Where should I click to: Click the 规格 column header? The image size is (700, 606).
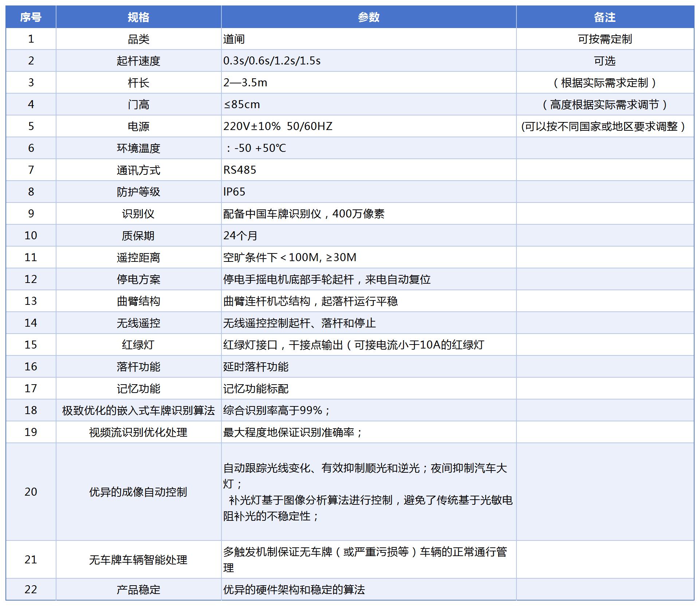tap(138, 17)
